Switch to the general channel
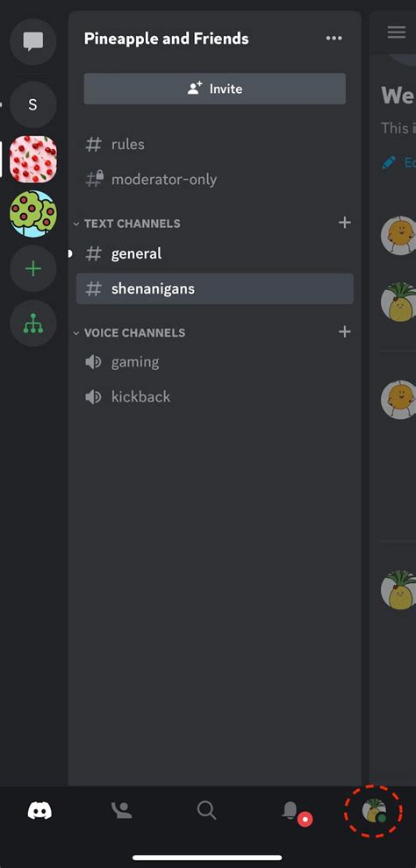Viewport: 416px width, 868px height. [215, 253]
